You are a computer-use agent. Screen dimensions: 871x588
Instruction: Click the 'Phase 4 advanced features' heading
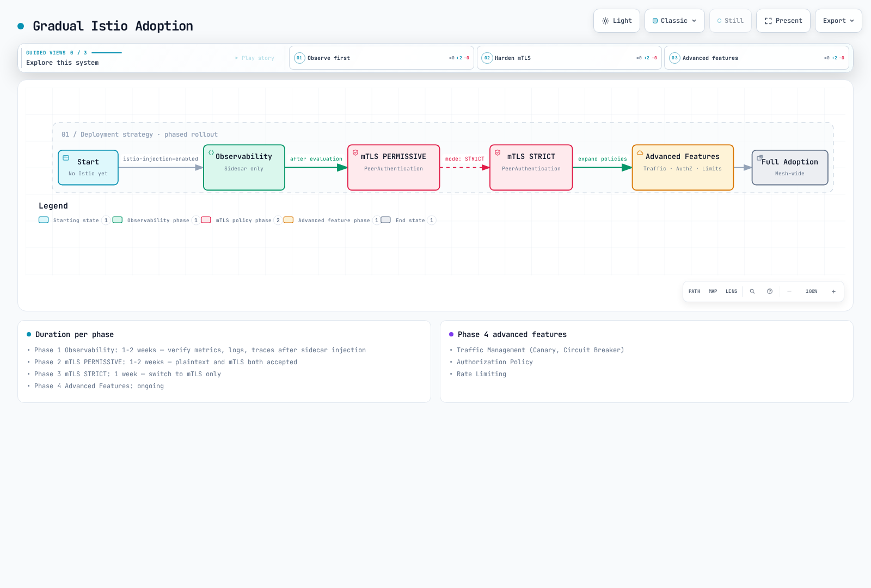[512, 334]
